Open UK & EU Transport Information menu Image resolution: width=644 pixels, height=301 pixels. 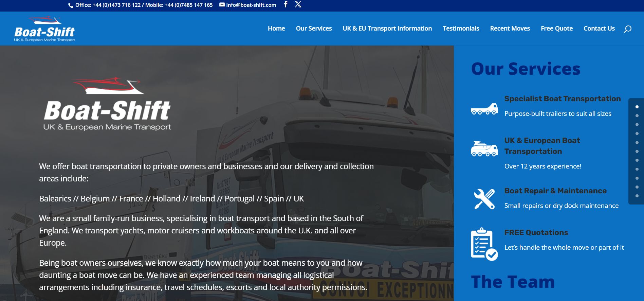click(x=387, y=29)
